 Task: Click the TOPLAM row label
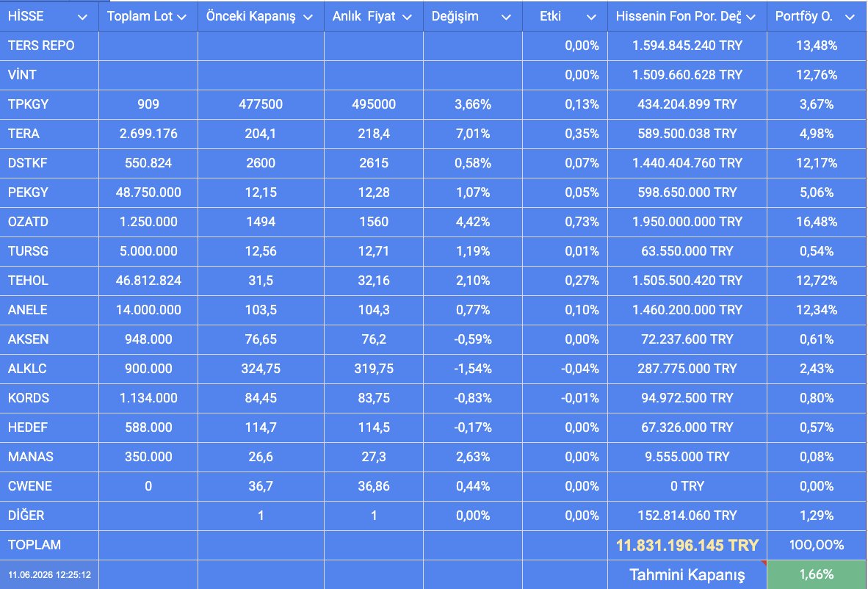coord(35,544)
